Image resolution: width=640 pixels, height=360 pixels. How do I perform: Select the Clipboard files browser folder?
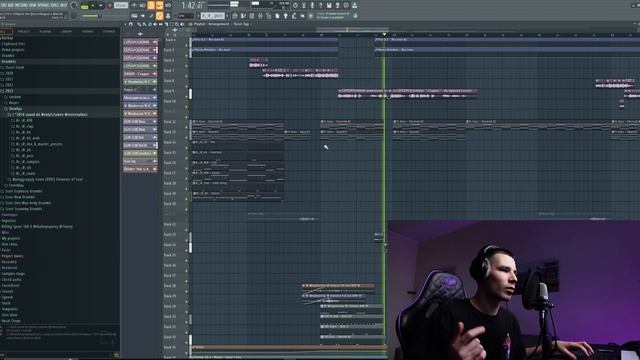(x=13, y=44)
